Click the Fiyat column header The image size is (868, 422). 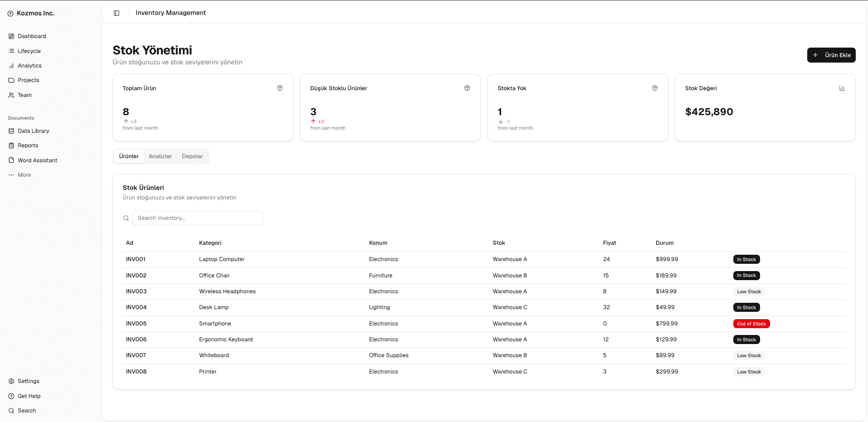610,243
